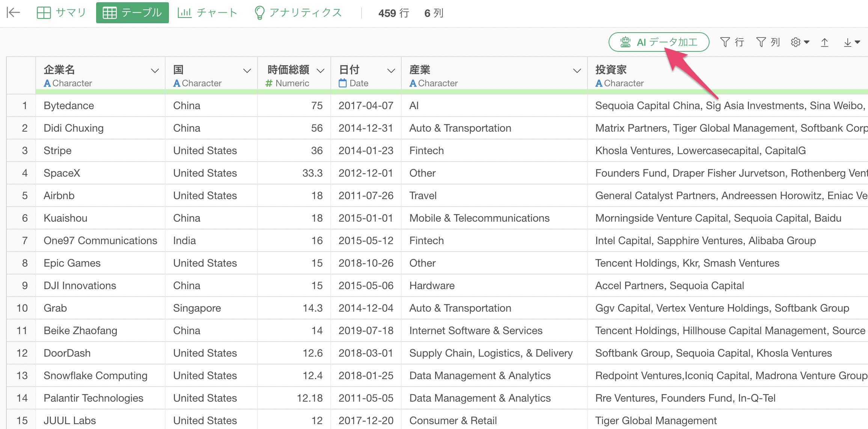Click row number 7
This screenshot has height=429, width=868.
(25, 241)
